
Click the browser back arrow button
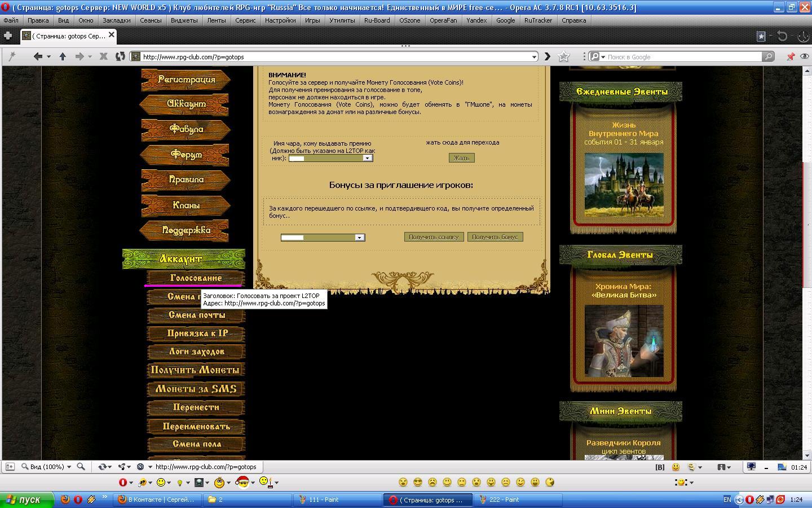[38, 56]
